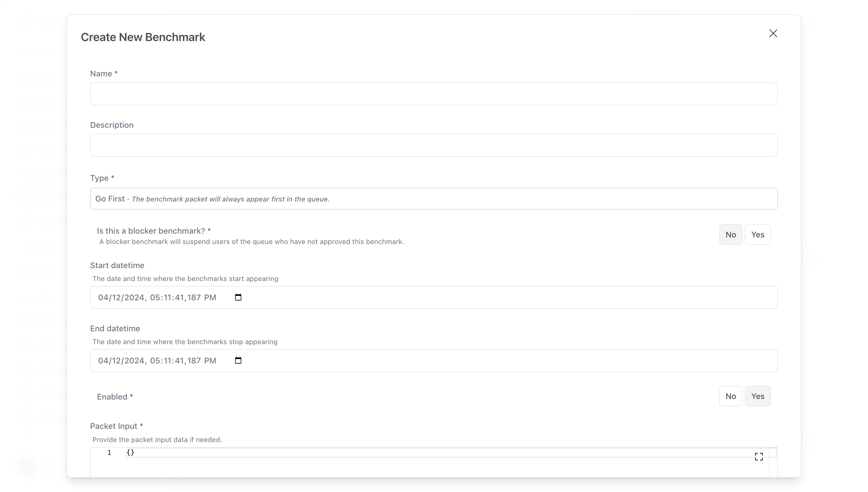Expand Packet Input editor to fullscreen
This screenshot has width=868, height=492.
759,457
